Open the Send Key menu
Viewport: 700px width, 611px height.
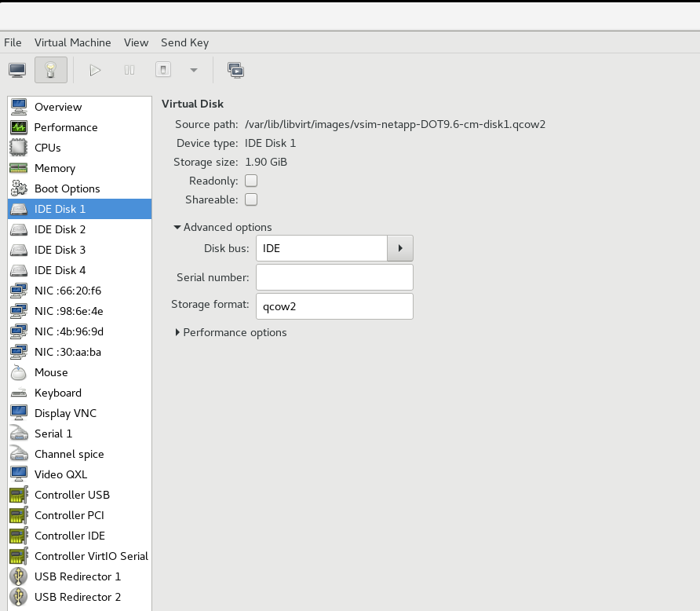184,42
